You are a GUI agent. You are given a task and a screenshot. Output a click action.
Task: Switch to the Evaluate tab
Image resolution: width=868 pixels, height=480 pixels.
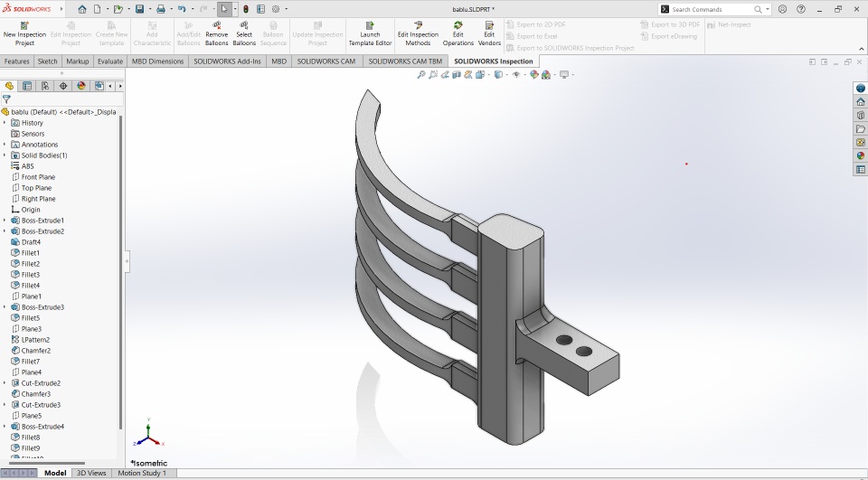[110, 61]
